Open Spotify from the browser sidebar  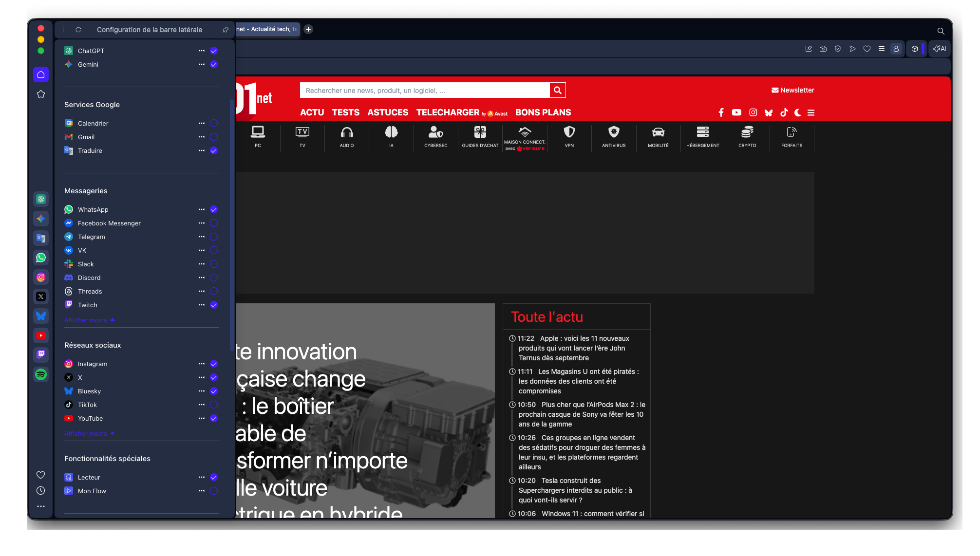coord(41,374)
